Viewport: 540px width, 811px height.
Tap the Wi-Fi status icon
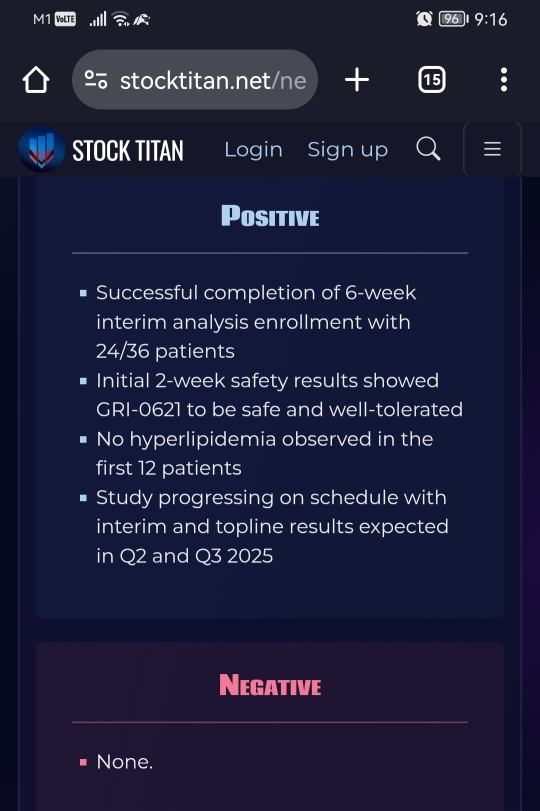[x=122, y=19]
